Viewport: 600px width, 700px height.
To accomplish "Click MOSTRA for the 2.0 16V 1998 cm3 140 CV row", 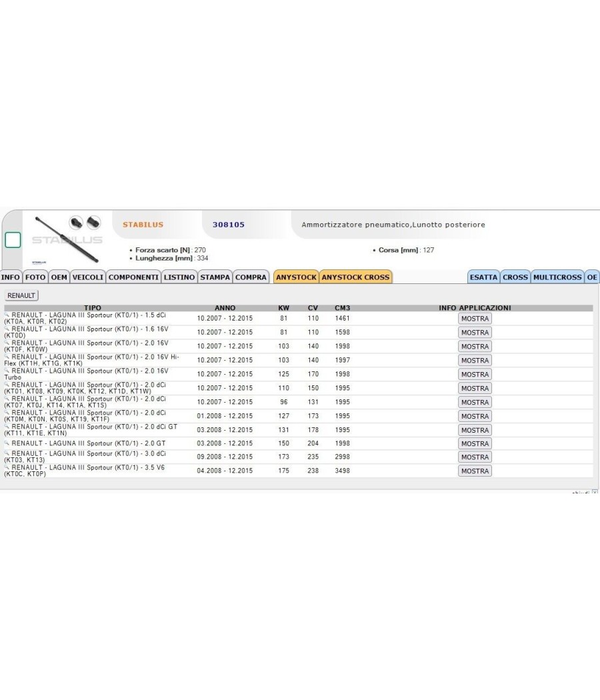I will tap(475, 347).
